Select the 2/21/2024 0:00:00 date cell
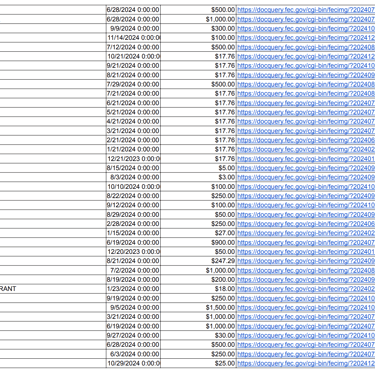The width and height of the screenshot is (375, 375). [133, 140]
